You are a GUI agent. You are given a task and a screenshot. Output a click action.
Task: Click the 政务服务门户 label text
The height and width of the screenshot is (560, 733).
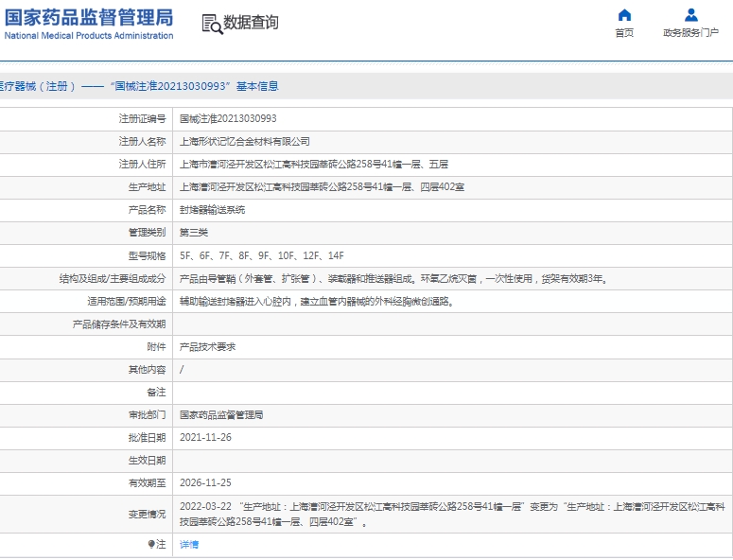[691, 33]
